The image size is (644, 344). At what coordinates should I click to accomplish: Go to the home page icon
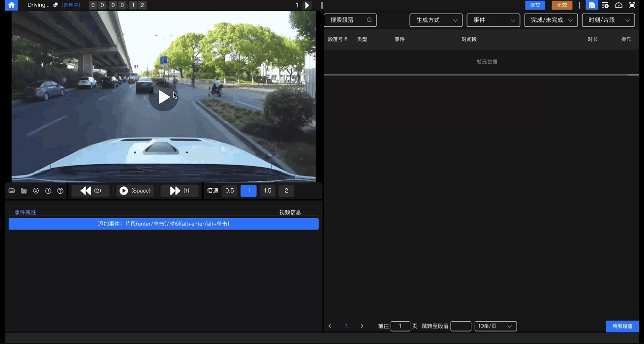coord(11,5)
